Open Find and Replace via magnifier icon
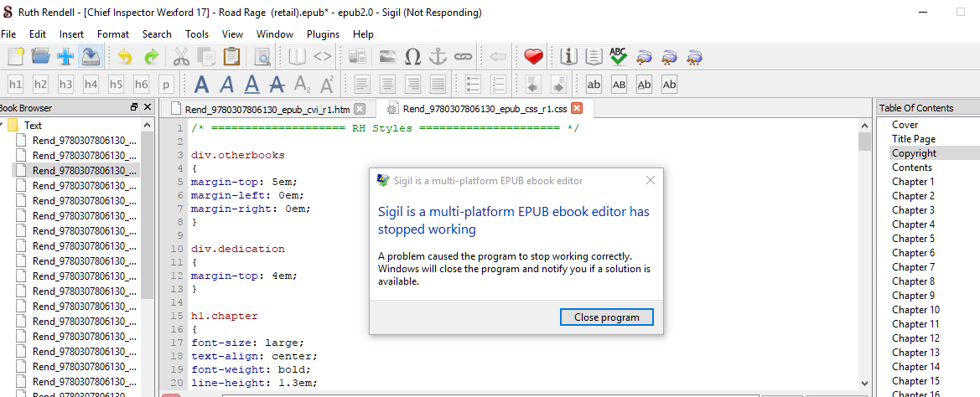The image size is (980, 397). tap(263, 57)
